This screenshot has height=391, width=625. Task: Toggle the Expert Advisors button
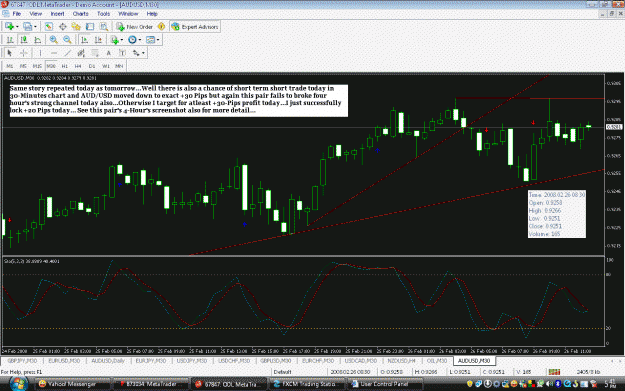coord(195,27)
